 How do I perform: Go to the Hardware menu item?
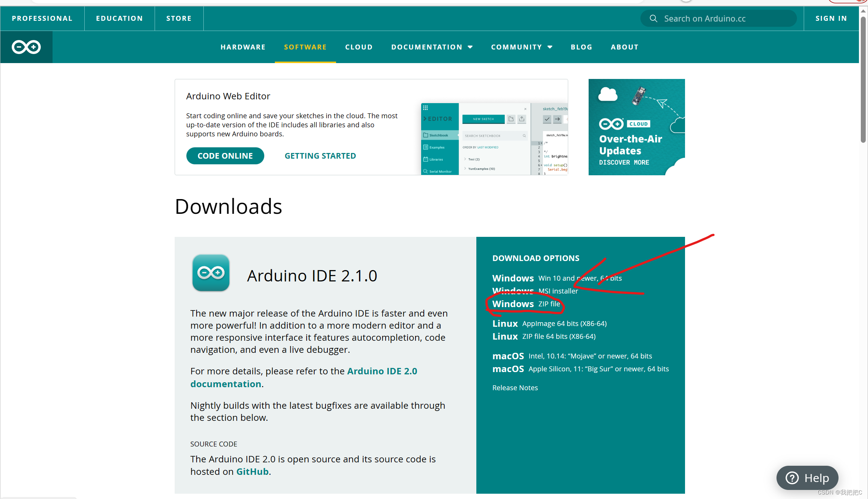click(243, 47)
